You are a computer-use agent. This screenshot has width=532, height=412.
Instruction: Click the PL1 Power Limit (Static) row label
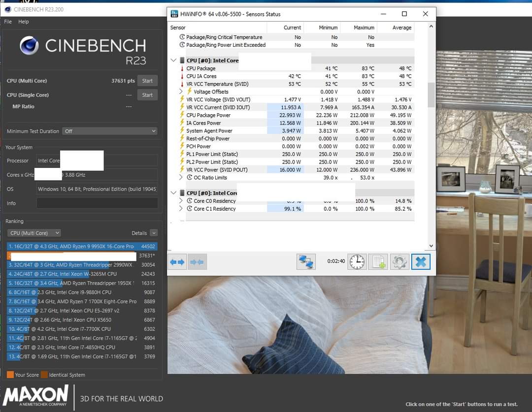(x=212, y=154)
